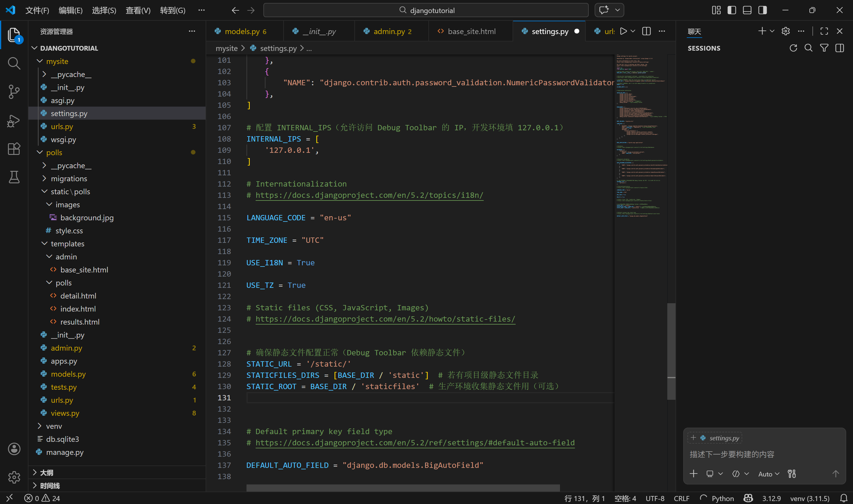Image resolution: width=853 pixels, height=504 pixels.
Task: Switch to the models.py tab
Action: (x=242, y=31)
